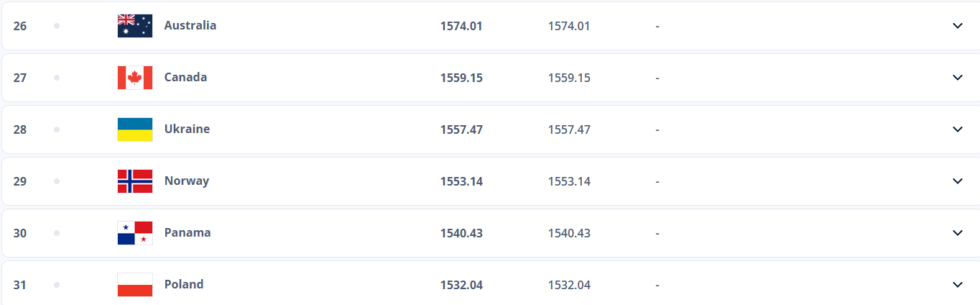This screenshot has height=305, width=980.
Task: Click rank number 28 for Ukraine
Action: [x=20, y=129]
